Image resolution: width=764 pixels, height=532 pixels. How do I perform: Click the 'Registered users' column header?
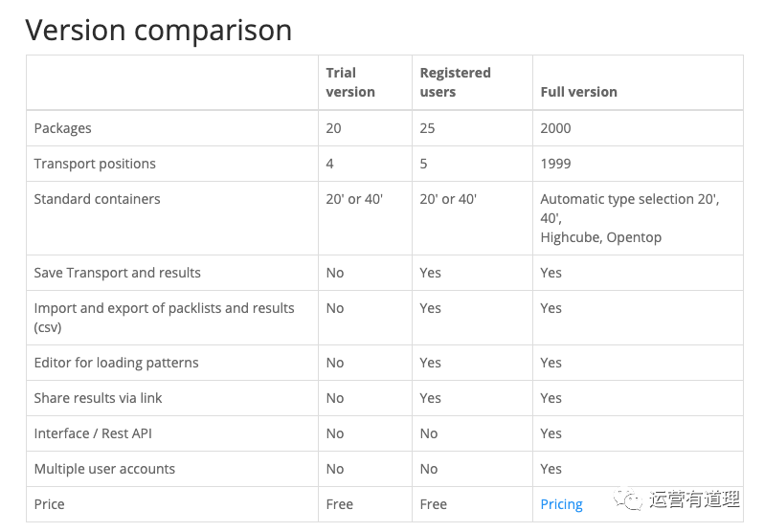(455, 82)
